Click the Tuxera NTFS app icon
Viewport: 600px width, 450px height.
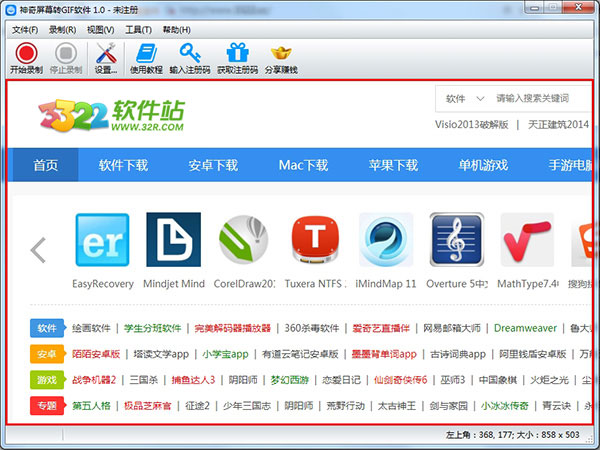pos(315,240)
